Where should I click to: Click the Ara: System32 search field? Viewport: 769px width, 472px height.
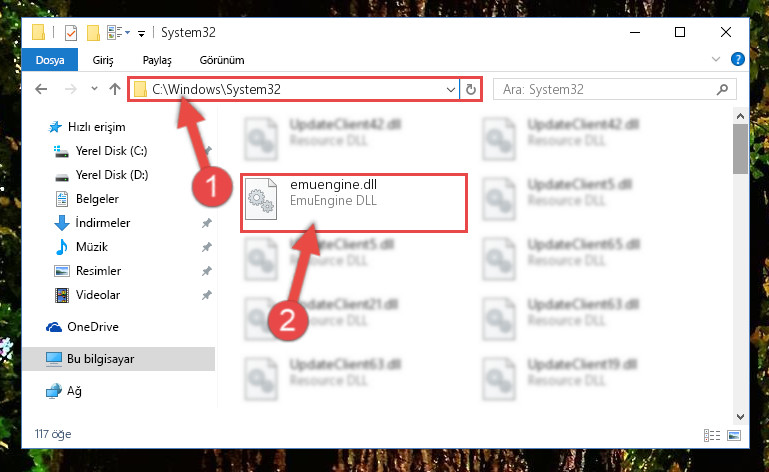tap(605, 89)
